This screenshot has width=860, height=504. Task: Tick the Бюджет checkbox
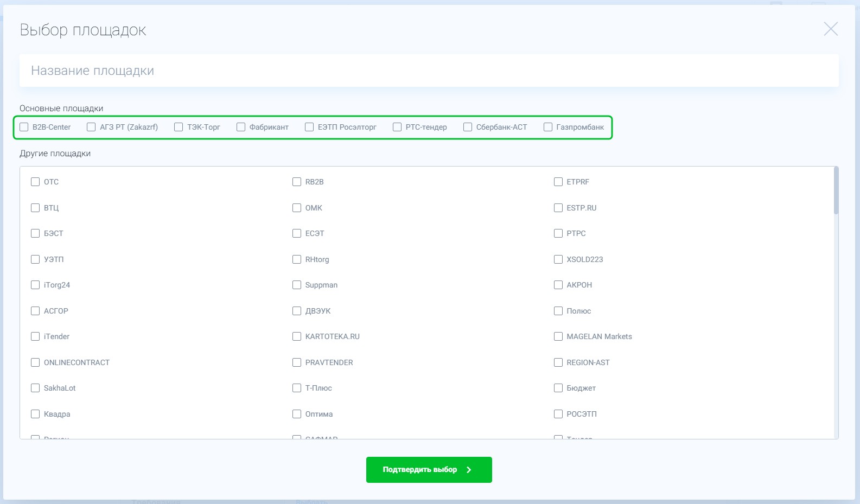coord(558,388)
